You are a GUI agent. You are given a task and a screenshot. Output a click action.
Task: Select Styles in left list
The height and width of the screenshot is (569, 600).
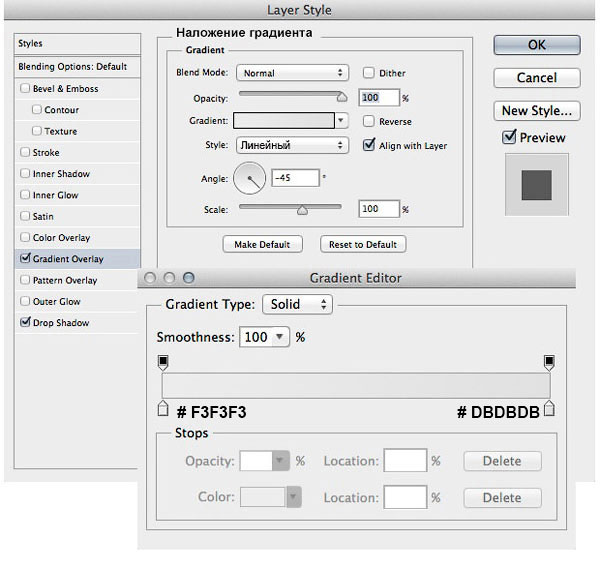(x=77, y=44)
